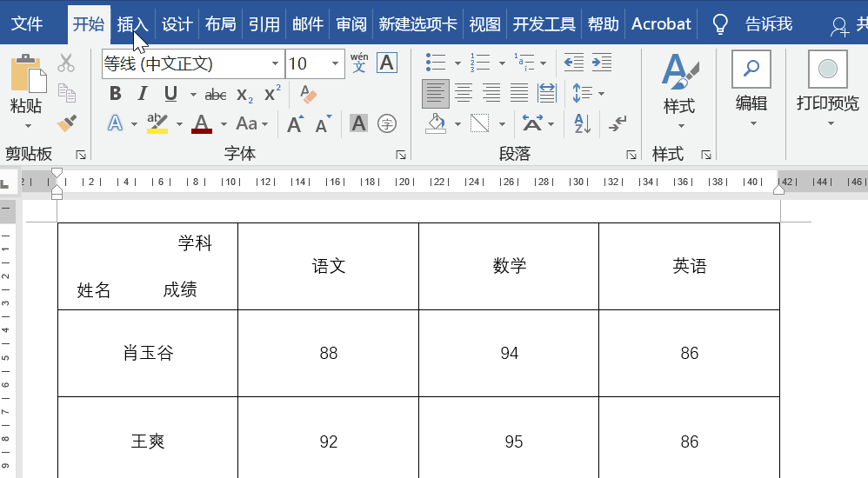Sort the table contents A-Z

coord(582,123)
